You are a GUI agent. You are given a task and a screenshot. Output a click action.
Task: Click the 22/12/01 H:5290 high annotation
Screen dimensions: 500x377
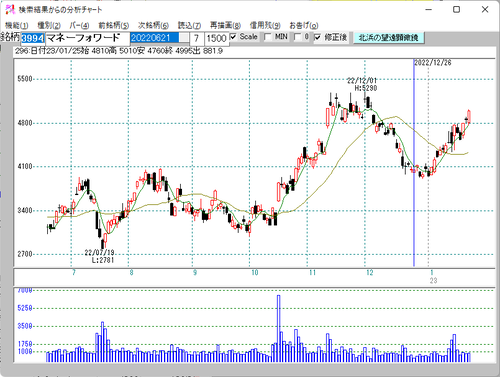[x=362, y=84]
